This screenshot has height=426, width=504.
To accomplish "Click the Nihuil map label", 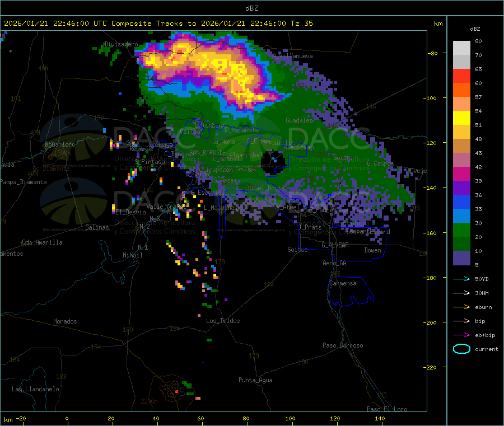I will coord(132,255).
